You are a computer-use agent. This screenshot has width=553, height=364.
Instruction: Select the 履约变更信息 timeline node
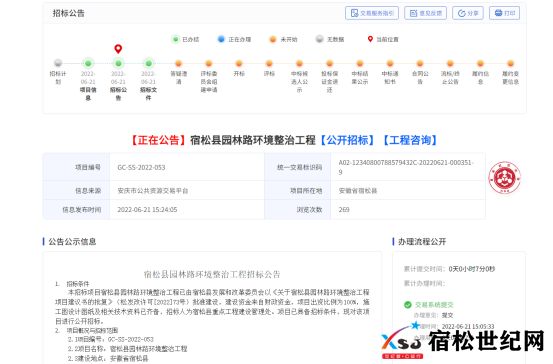(510, 63)
